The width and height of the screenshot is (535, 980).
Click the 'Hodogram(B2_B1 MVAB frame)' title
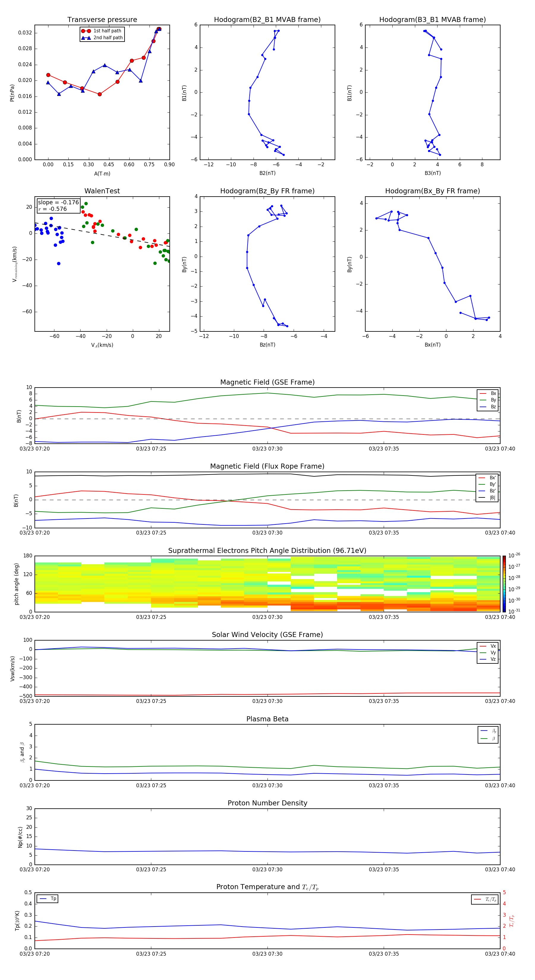coord(267,20)
